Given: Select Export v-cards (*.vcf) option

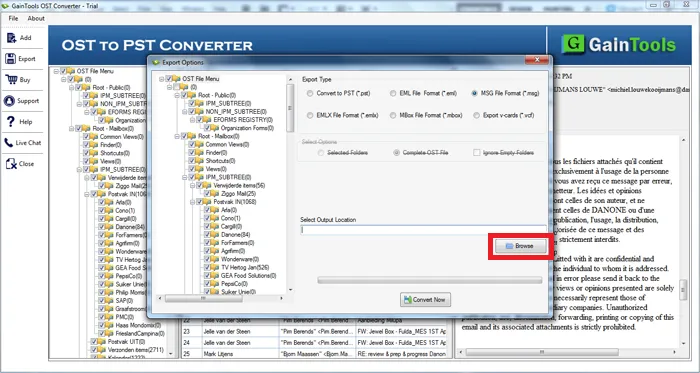Looking at the screenshot, I should [477, 115].
